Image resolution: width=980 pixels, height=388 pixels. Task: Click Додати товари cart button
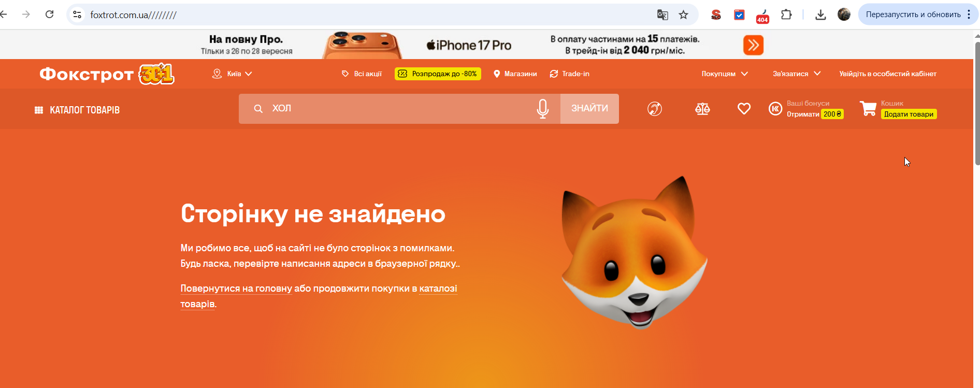tap(909, 114)
